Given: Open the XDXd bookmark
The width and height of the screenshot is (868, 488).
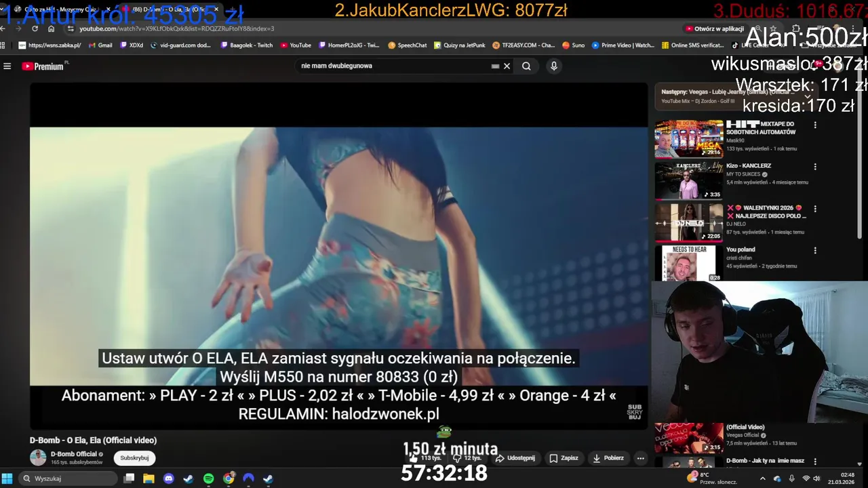Looking at the screenshot, I should 132,45.
